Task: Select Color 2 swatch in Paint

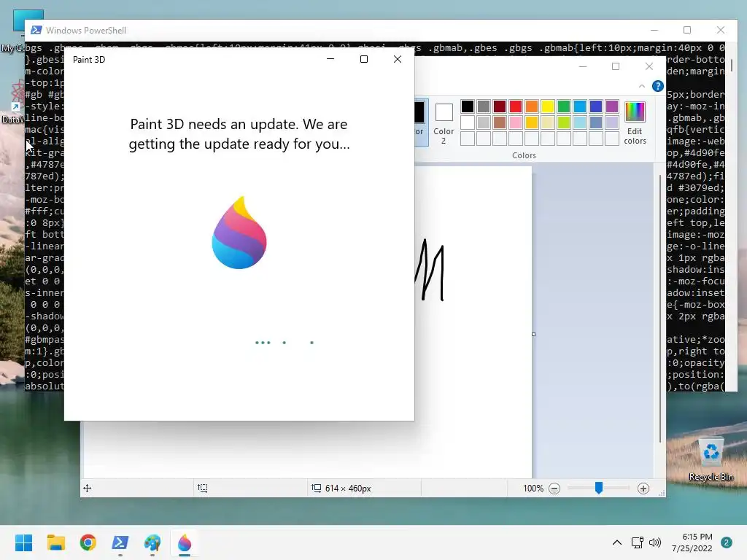Action: pyautogui.click(x=444, y=122)
